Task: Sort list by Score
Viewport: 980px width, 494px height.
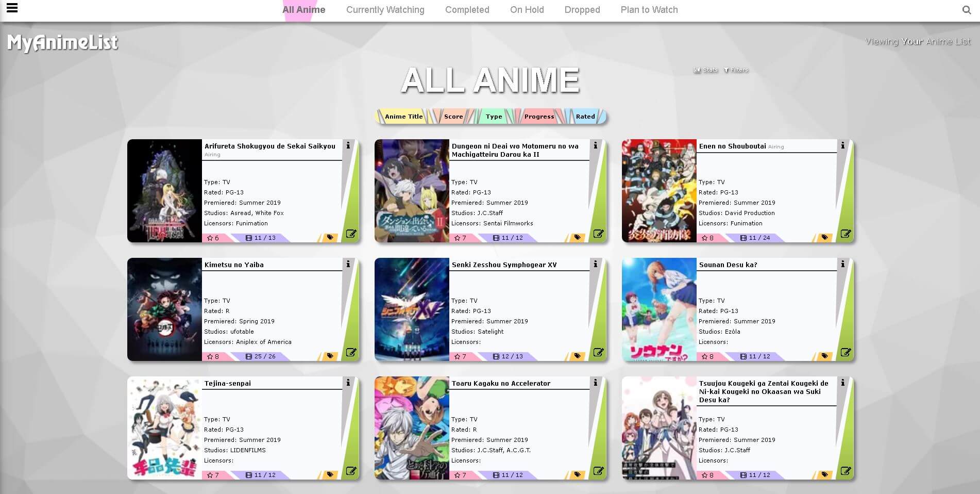Action: pos(453,117)
